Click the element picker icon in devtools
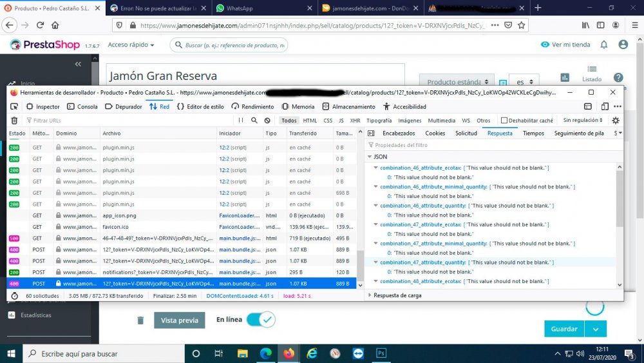Viewport: 644px width, 363px height. (x=14, y=106)
